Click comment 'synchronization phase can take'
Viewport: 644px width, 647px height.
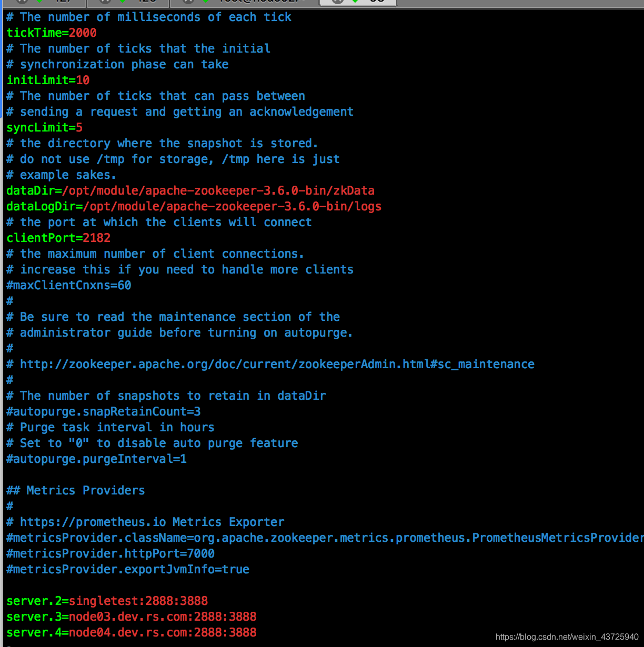pyautogui.click(x=117, y=64)
